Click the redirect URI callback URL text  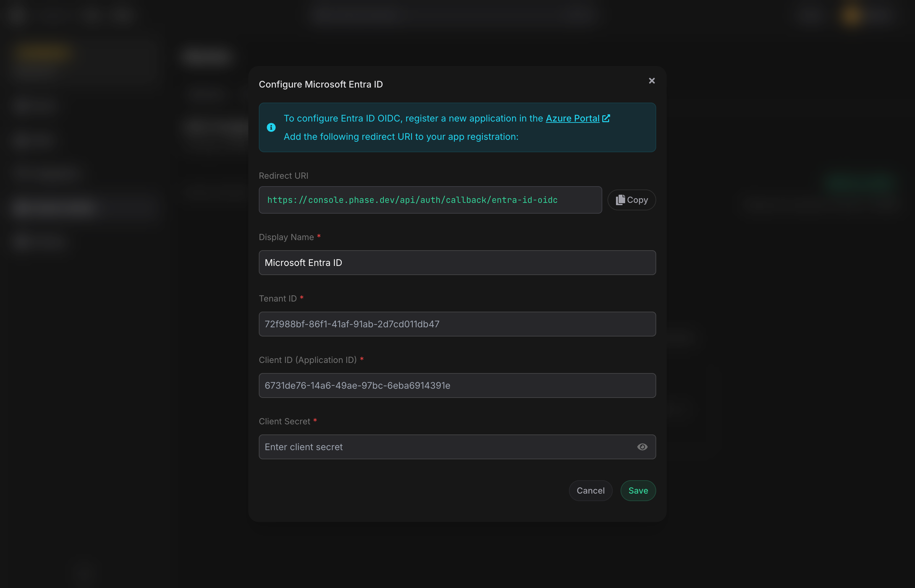[x=412, y=200]
